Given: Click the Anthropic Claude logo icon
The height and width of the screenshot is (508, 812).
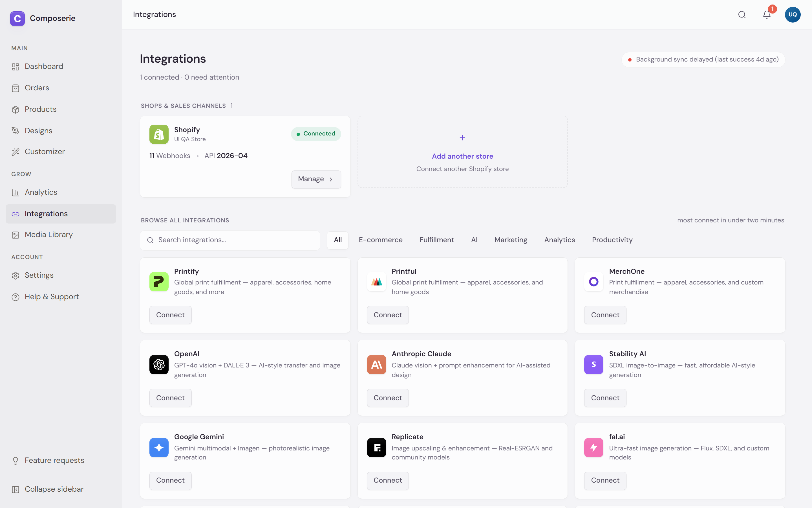Looking at the screenshot, I should [376, 365].
